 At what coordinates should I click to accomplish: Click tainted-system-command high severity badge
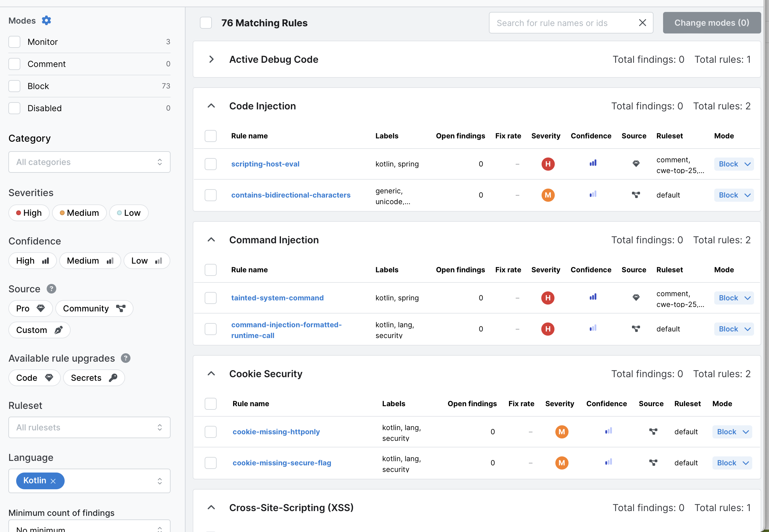click(548, 298)
